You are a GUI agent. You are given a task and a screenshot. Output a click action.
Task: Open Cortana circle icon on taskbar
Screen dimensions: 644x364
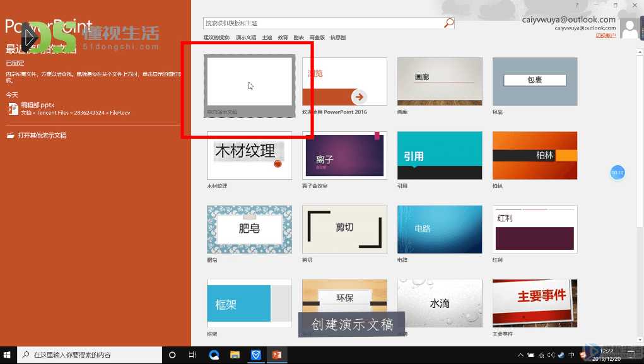point(172,355)
